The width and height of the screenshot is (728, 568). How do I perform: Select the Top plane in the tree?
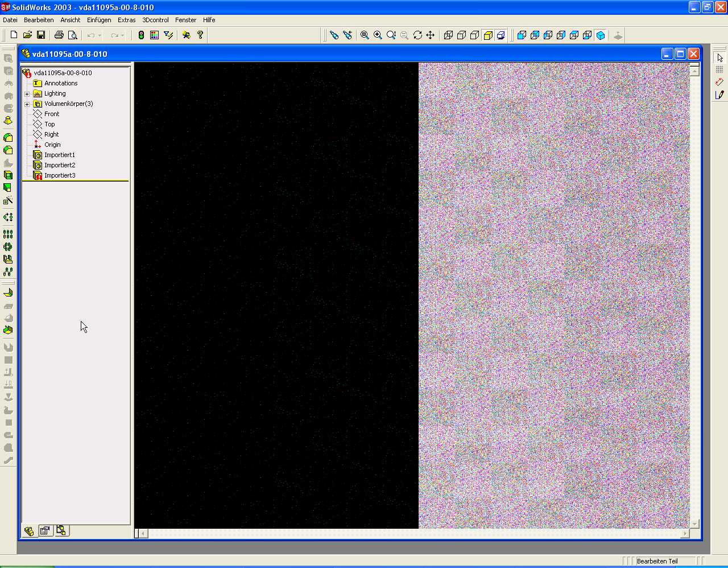click(x=49, y=124)
